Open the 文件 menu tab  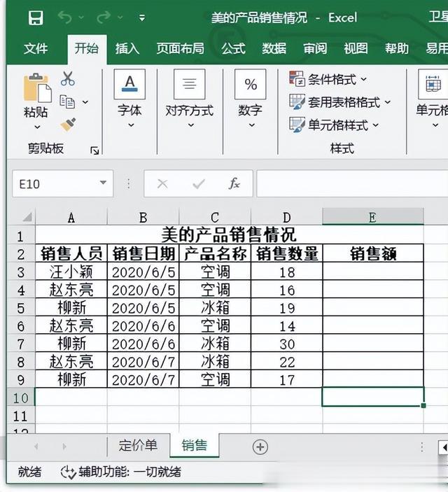(36, 48)
